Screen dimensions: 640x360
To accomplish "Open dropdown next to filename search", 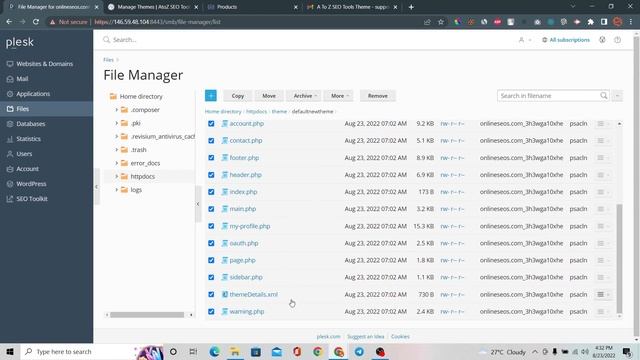I will [x=618, y=96].
